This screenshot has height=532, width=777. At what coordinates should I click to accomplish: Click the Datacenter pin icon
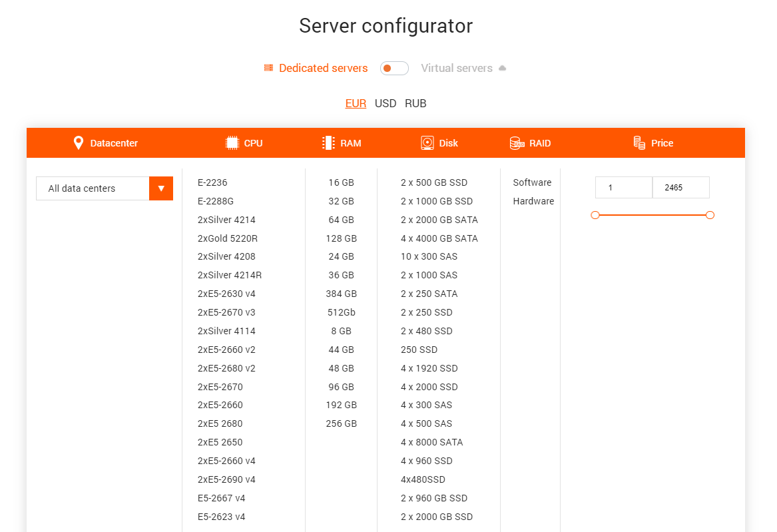click(79, 142)
